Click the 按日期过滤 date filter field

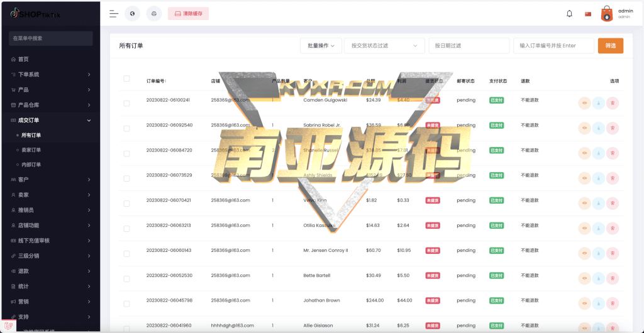point(469,45)
